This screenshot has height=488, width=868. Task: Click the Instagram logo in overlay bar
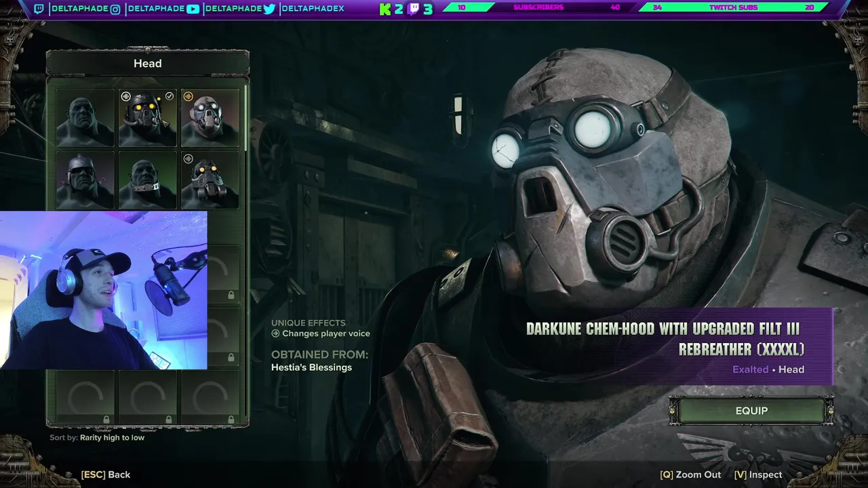[115, 9]
